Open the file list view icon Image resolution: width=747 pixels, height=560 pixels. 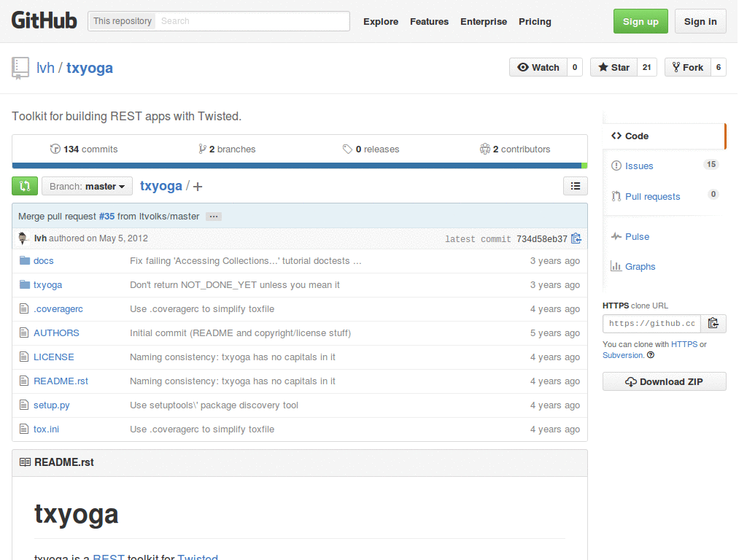(576, 186)
